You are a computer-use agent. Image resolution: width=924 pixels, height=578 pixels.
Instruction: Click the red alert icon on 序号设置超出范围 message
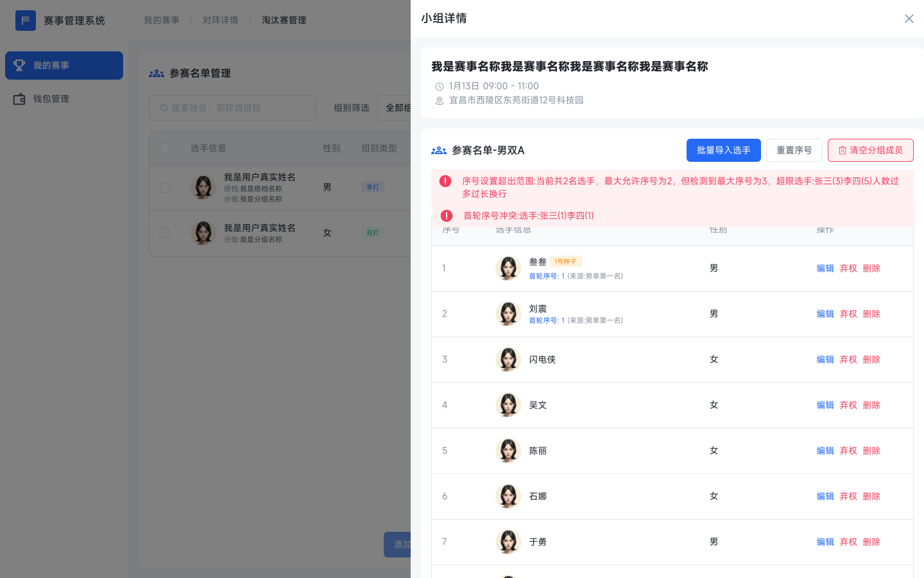(x=445, y=181)
